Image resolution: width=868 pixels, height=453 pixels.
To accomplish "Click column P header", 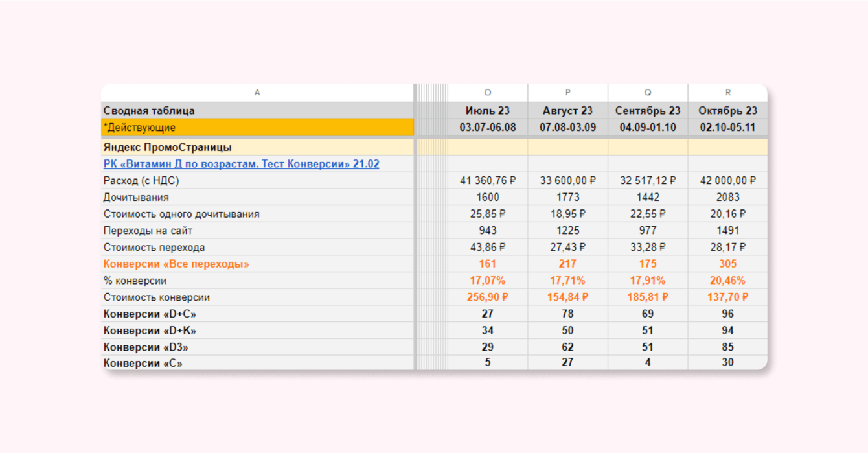I will [567, 93].
